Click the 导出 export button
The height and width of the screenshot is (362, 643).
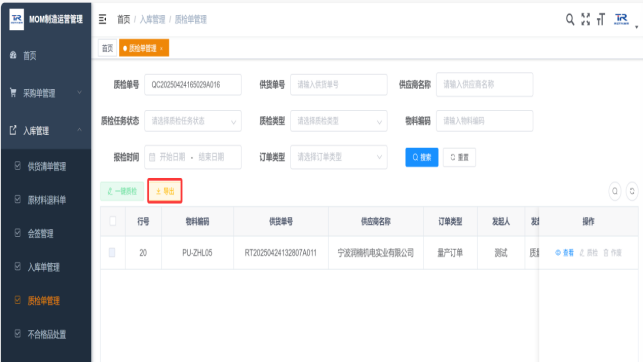tap(165, 191)
